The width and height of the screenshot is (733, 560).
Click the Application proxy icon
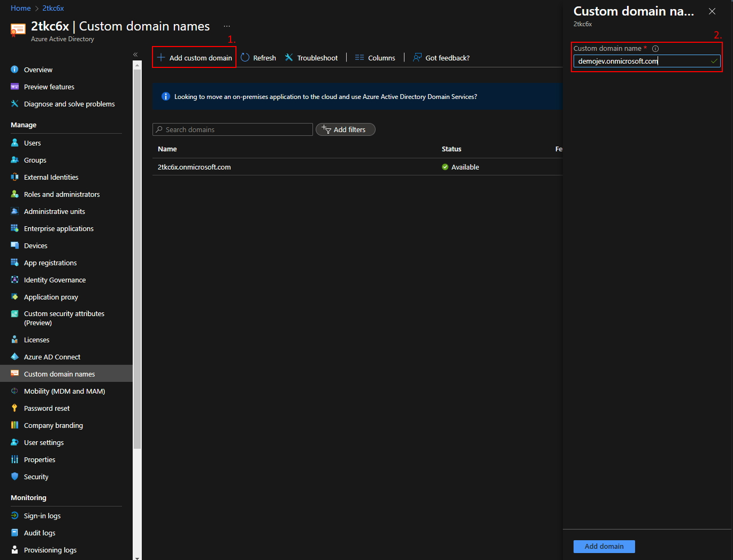click(14, 297)
